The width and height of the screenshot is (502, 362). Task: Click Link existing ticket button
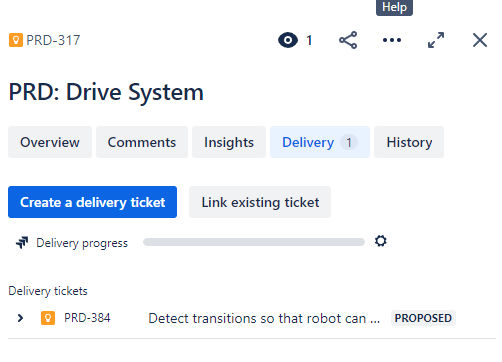tap(260, 202)
